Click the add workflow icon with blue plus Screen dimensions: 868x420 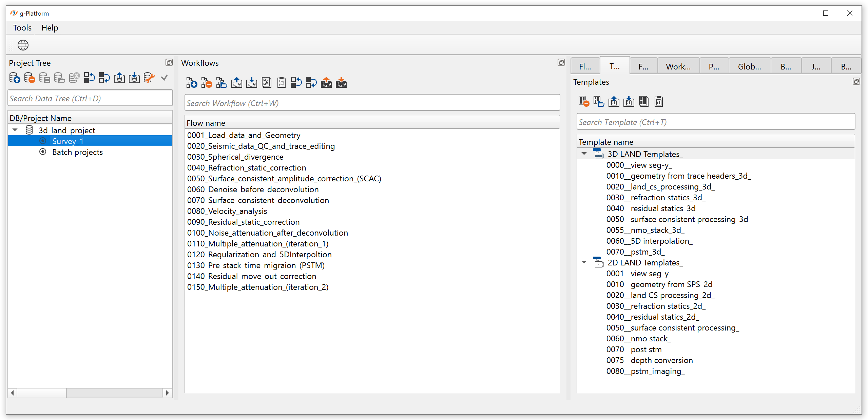click(192, 83)
